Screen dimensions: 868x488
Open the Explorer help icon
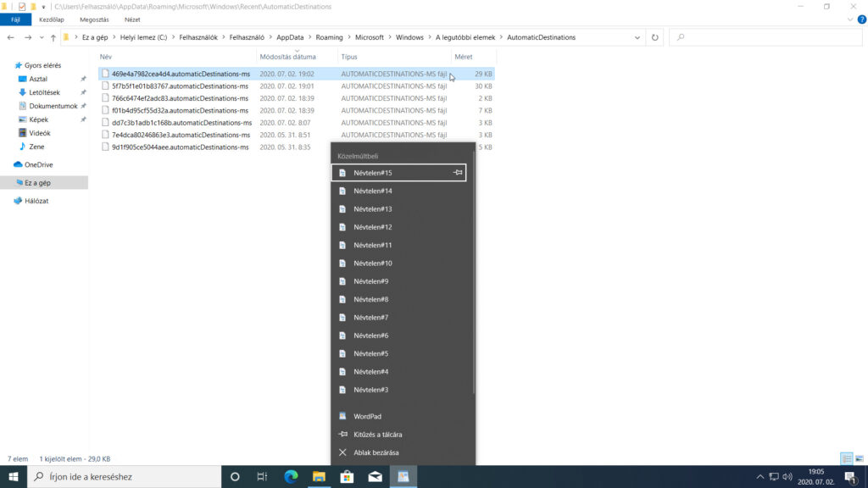coord(861,19)
